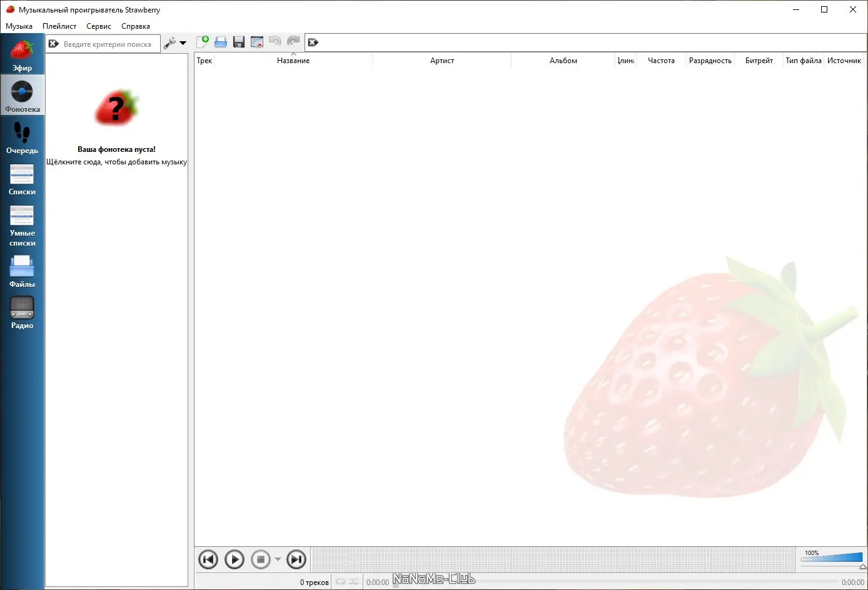Click remaining time label at right
The image size is (868, 590).
tap(853, 582)
